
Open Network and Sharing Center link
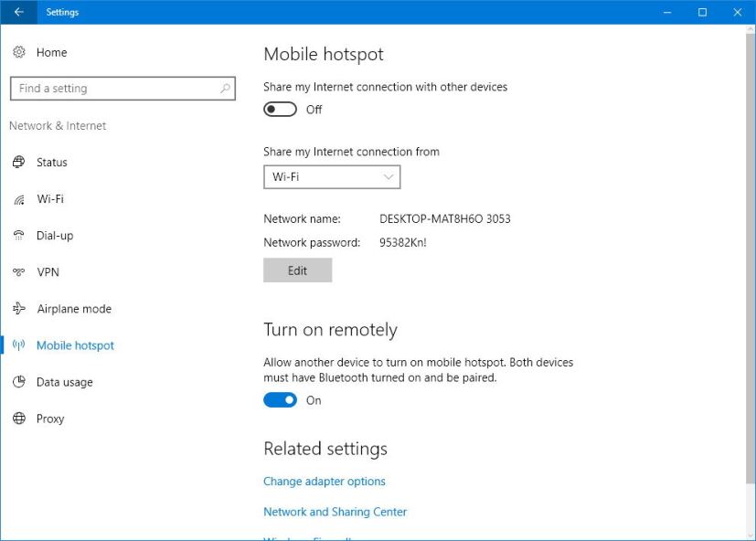pyautogui.click(x=335, y=512)
